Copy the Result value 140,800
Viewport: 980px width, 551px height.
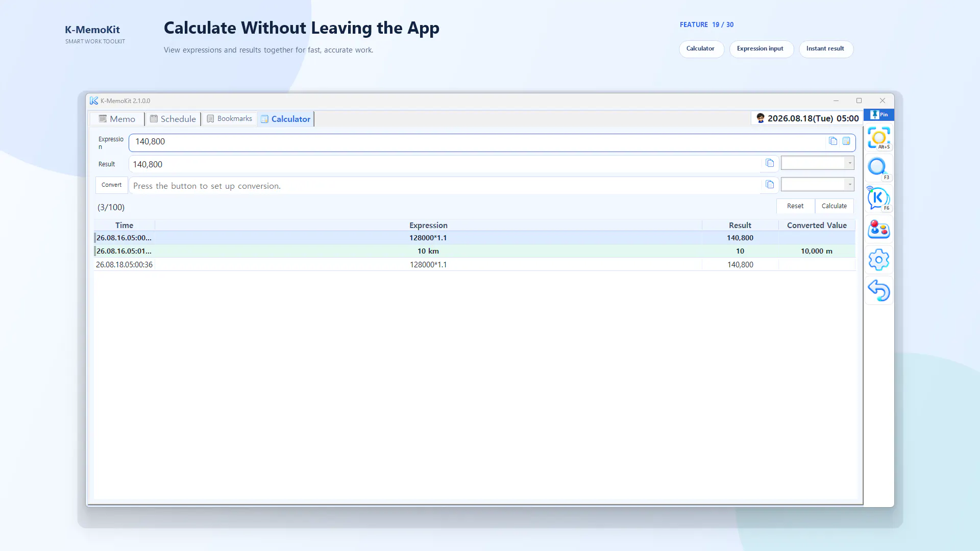click(x=770, y=163)
